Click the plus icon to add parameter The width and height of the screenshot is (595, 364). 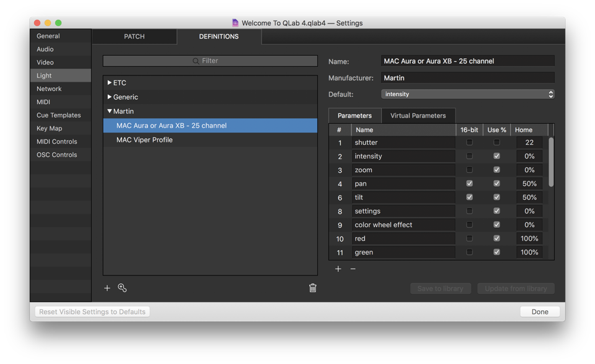point(338,269)
